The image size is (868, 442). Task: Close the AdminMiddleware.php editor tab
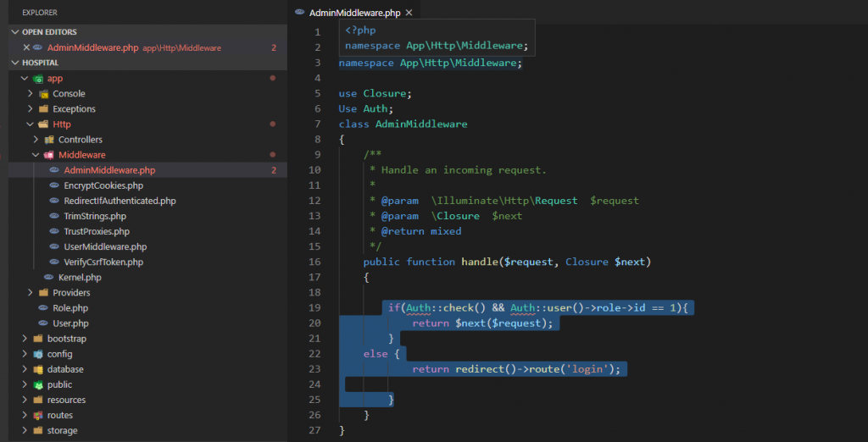410,13
